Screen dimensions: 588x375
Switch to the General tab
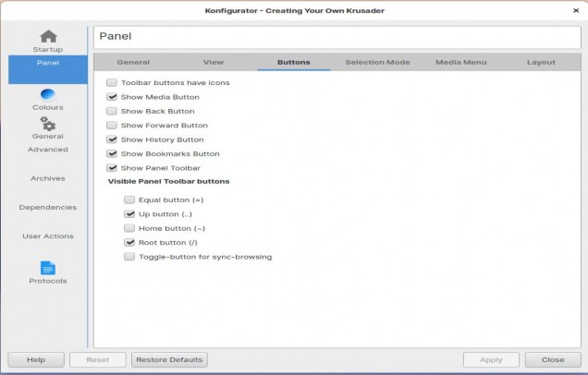(x=133, y=62)
